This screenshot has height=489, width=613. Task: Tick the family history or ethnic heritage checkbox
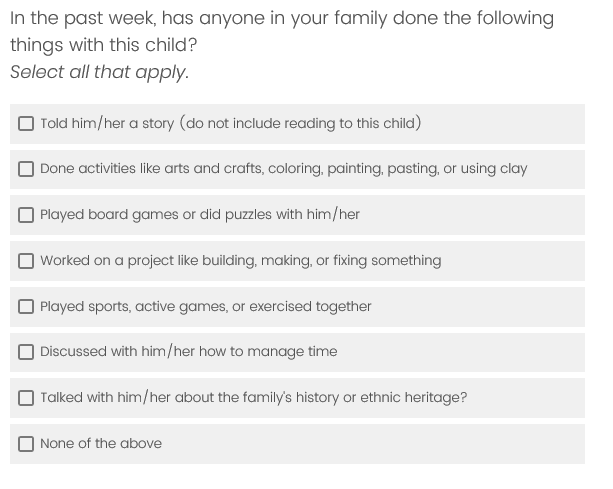26,398
